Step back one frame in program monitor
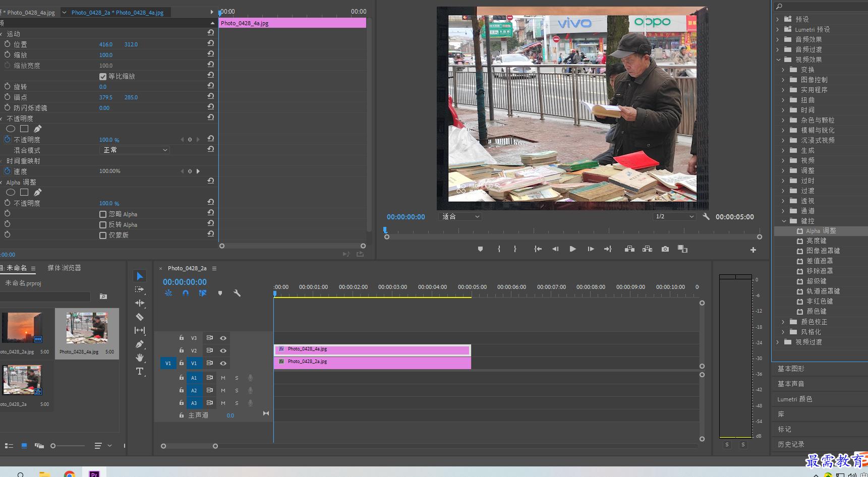868x477 pixels. 555,249
